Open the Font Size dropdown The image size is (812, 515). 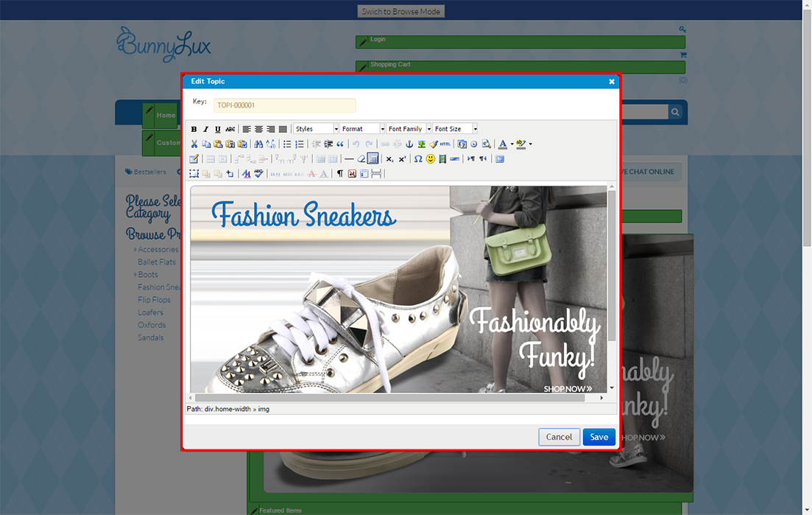pos(456,129)
